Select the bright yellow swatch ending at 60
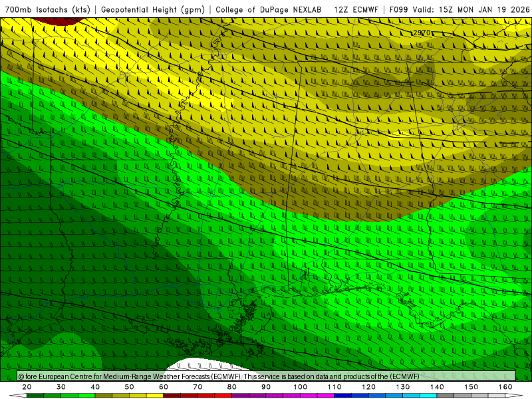Image resolution: width=532 pixels, height=399 pixels. click(x=155, y=395)
